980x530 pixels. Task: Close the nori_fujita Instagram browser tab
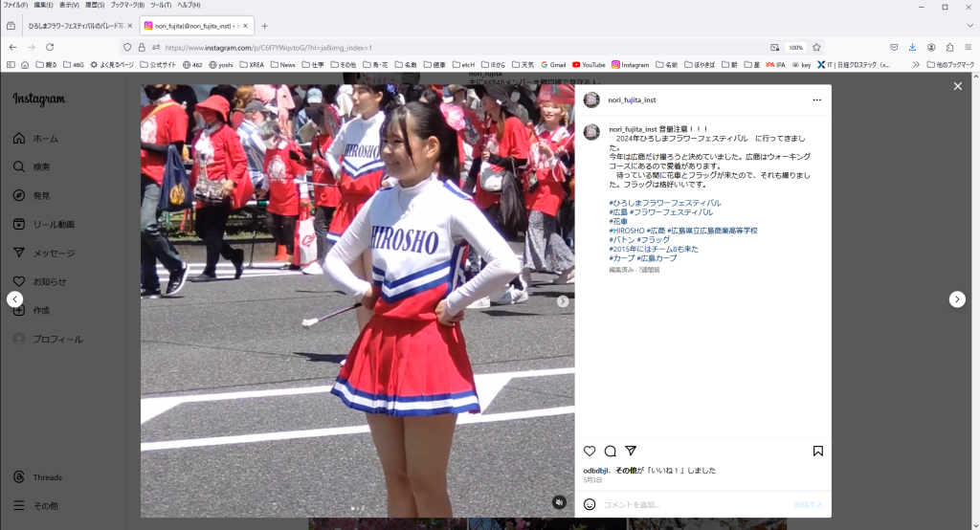coord(246,26)
